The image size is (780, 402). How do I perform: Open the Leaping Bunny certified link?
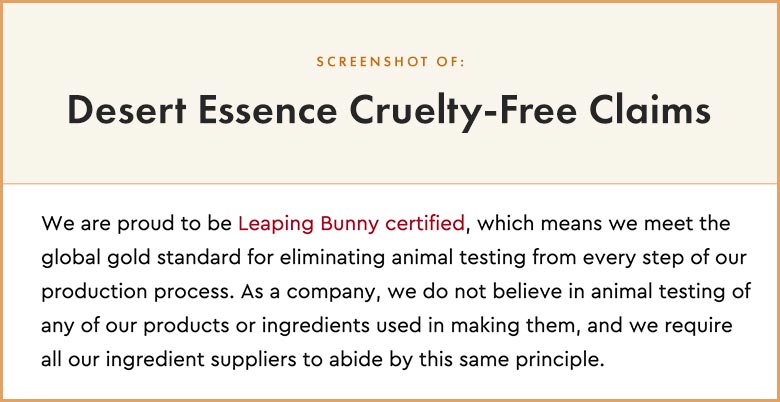pyautogui.click(x=351, y=224)
